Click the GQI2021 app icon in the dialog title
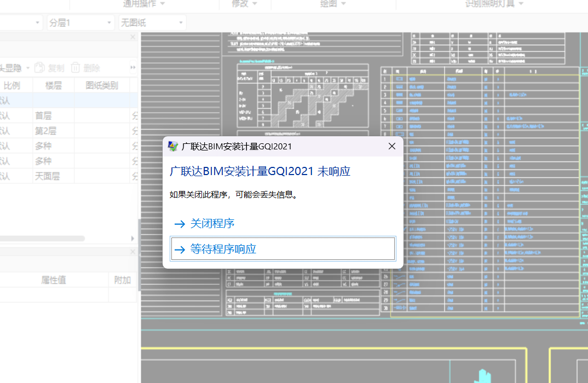Image resolution: width=588 pixels, height=383 pixels. point(173,146)
